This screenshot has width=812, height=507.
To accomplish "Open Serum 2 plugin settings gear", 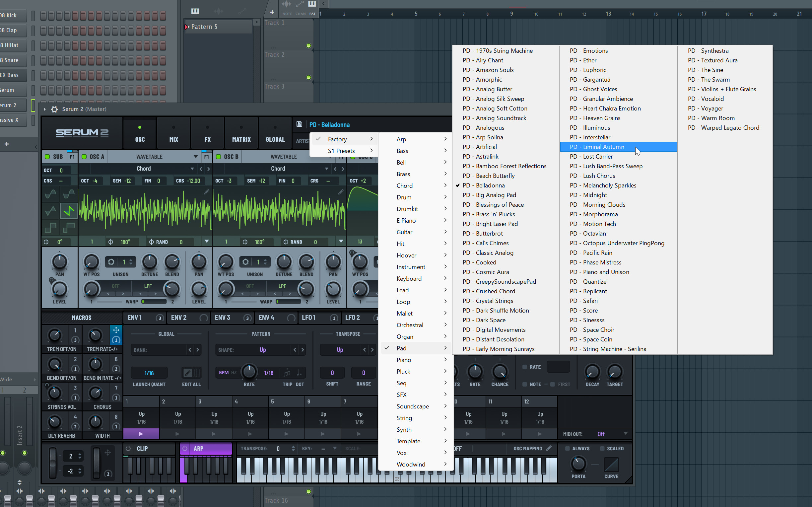I will click(x=54, y=109).
